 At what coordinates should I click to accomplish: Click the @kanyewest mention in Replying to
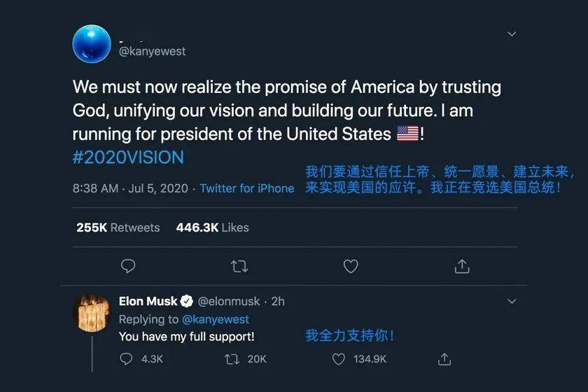(216, 319)
